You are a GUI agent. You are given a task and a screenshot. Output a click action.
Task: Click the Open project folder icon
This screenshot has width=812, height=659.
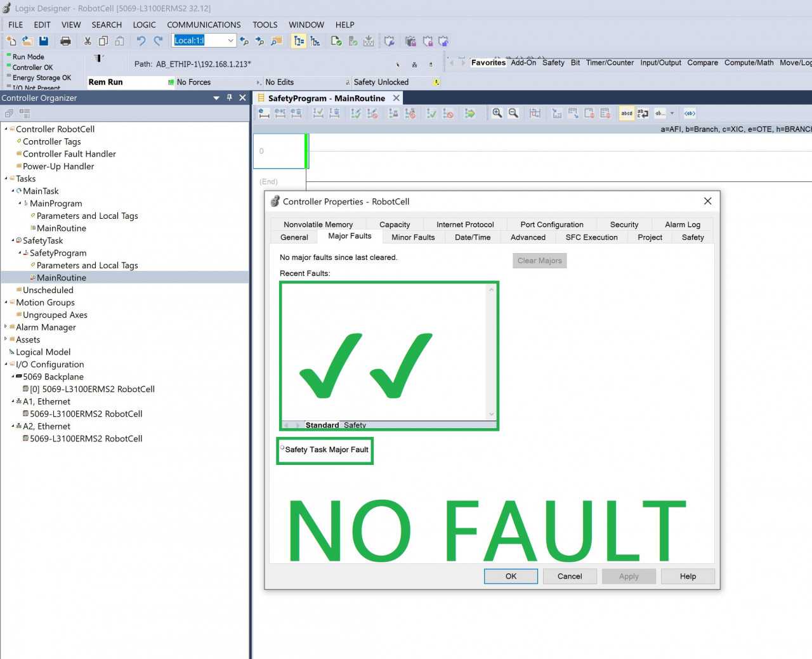pyautogui.click(x=27, y=41)
